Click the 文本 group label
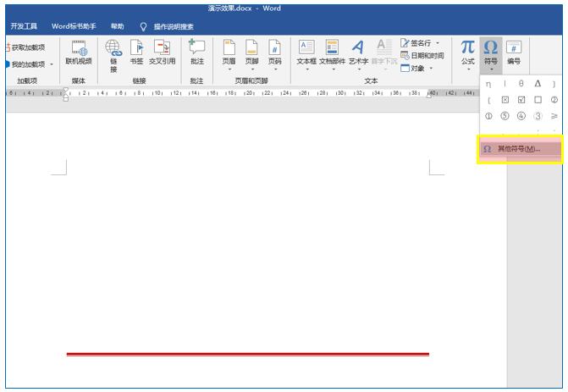Image resolution: width=568 pixels, height=392 pixels. click(371, 80)
